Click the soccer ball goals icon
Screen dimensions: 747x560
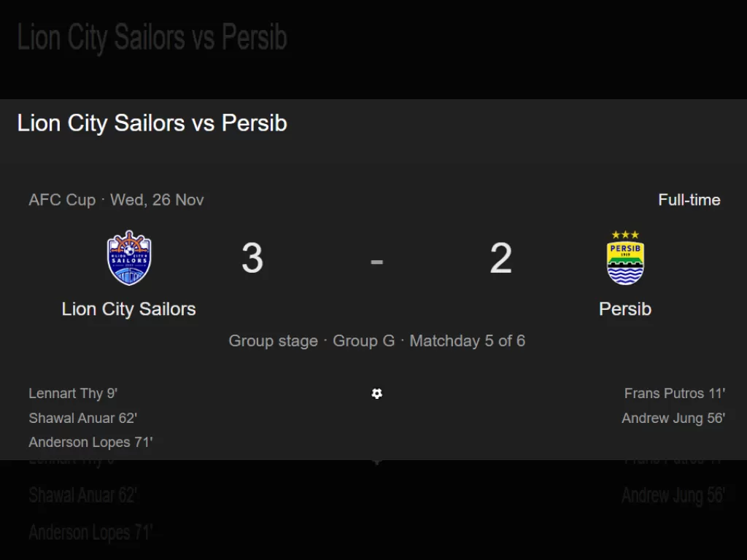(376, 394)
